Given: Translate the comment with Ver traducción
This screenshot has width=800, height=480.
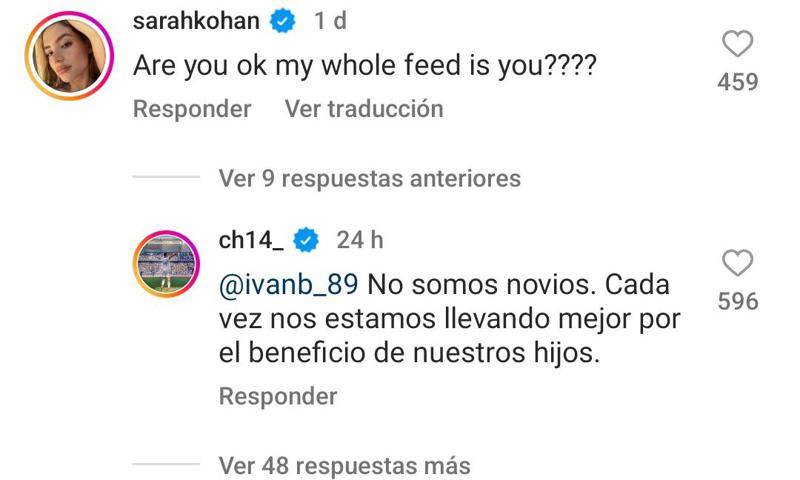Looking at the screenshot, I should (364, 108).
